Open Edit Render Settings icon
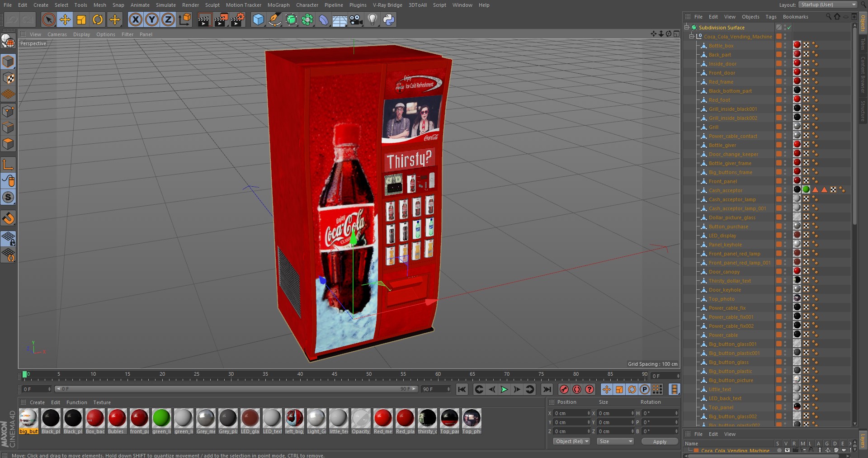Viewport: 868px width, 458px height. [238, 19]
